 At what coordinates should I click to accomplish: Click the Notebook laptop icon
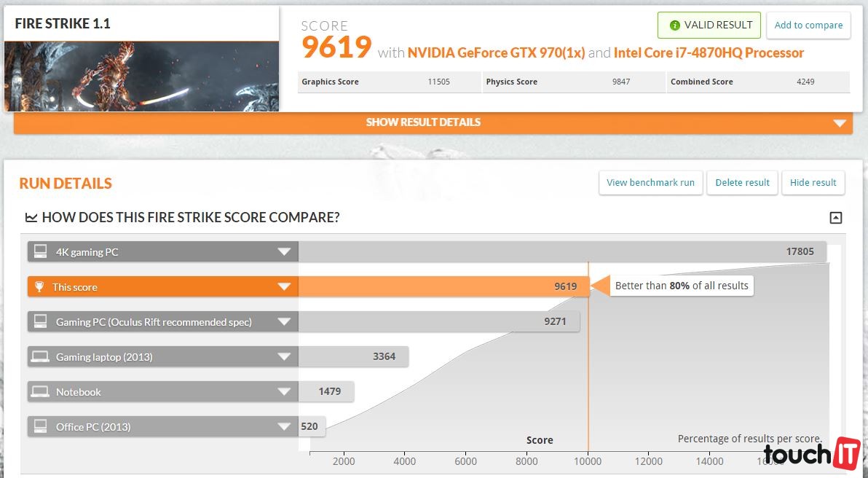41,392
